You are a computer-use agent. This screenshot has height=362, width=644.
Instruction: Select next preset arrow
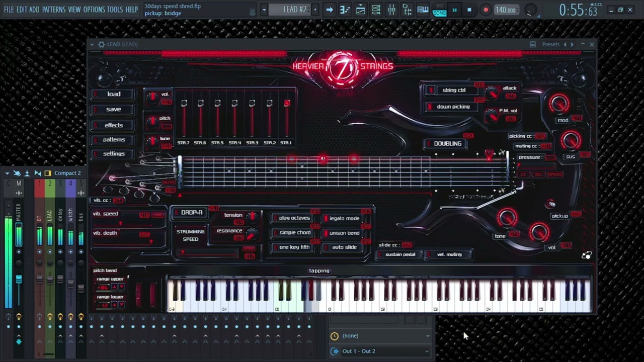[572, 44]
